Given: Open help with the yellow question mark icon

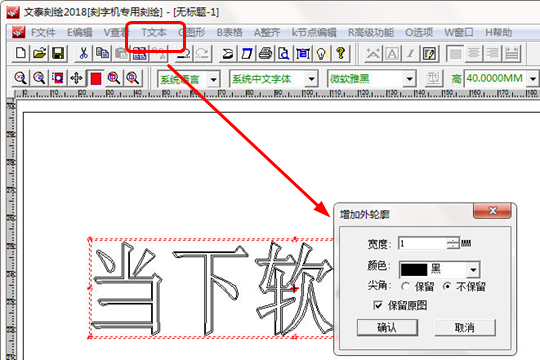Looking at the screenshot, I should tap(340, 53).
